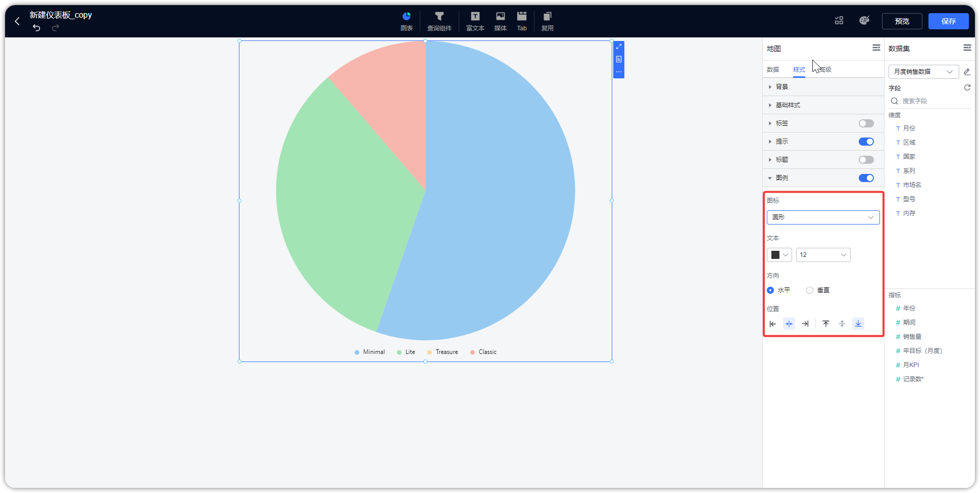Viewport: 980px width, 493px height.
Task: Collapse the 地图 panel with menu icon
Action: coord(876,48)
